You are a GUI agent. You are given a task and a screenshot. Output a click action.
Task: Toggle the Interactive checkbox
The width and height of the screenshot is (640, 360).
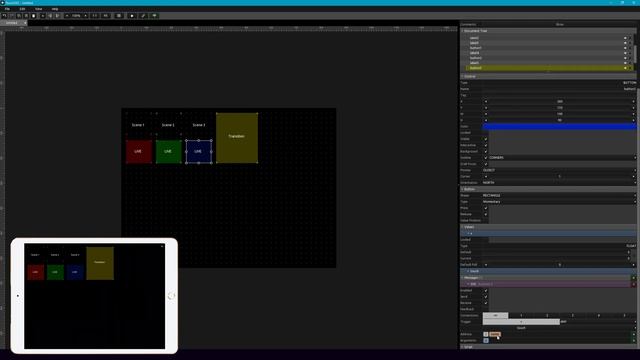click(486, 145)
